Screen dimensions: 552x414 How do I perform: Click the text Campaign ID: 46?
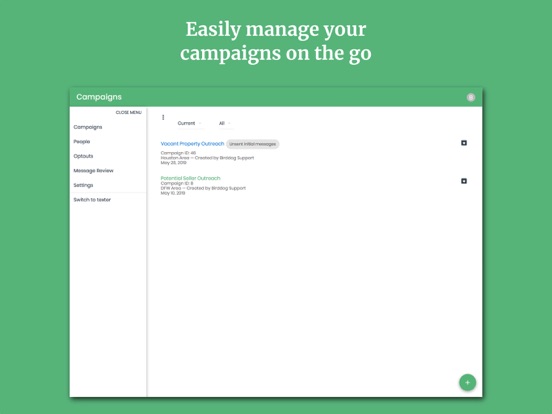(178, 153)
